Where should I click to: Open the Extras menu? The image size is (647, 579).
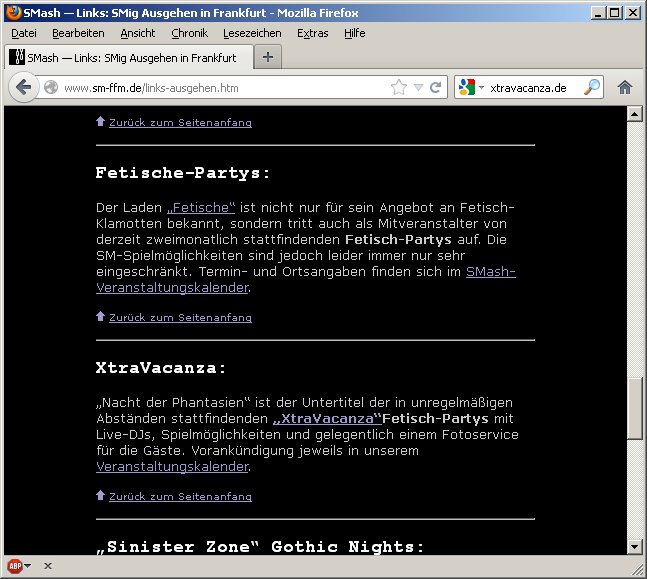tap(312, 33)
